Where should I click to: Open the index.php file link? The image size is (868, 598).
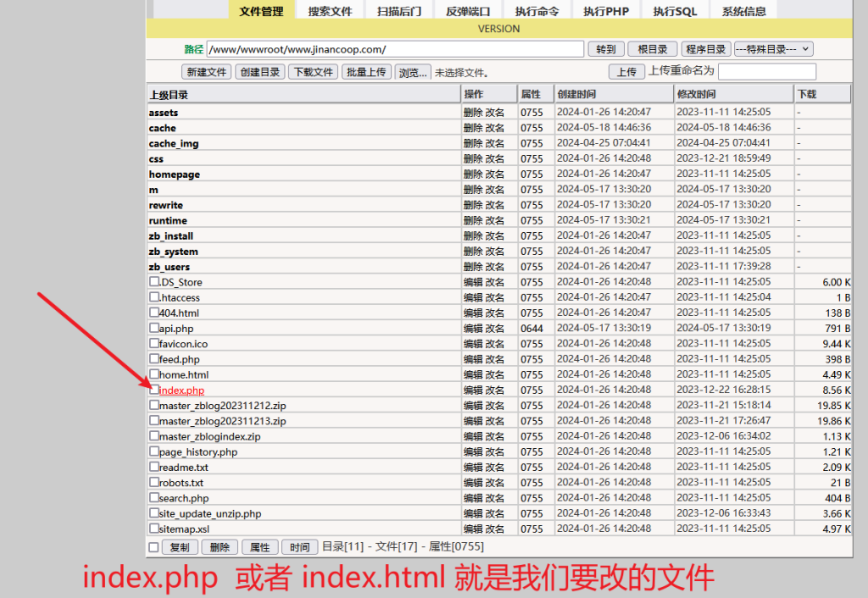181,390
